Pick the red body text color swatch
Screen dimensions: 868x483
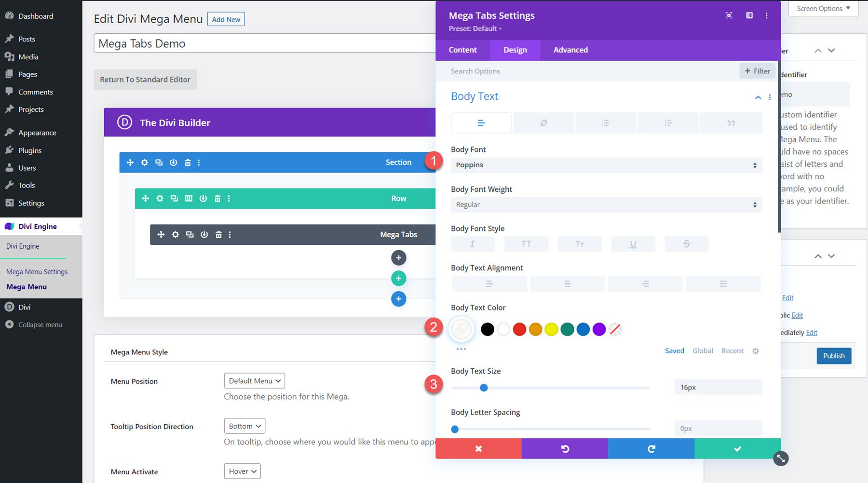tap(519, 329)
